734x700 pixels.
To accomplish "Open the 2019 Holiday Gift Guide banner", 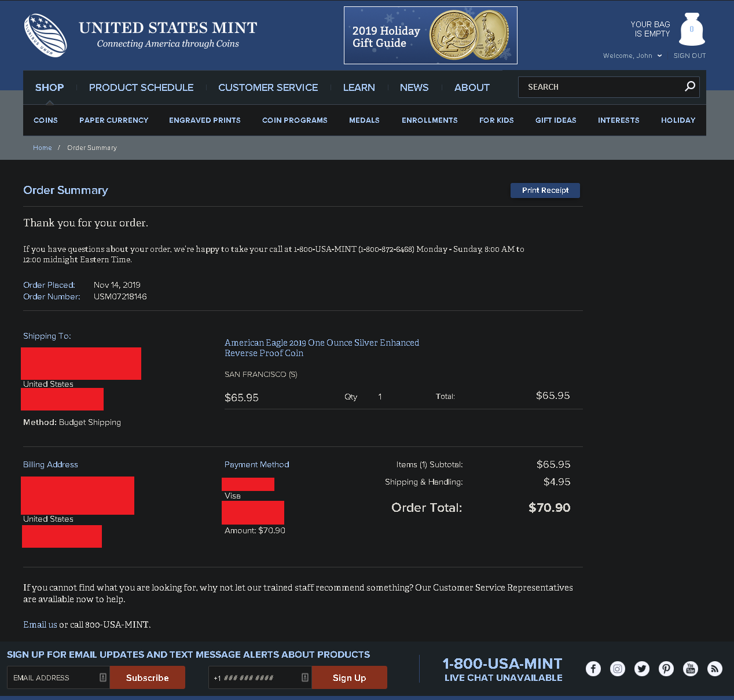I will [430, 35].
